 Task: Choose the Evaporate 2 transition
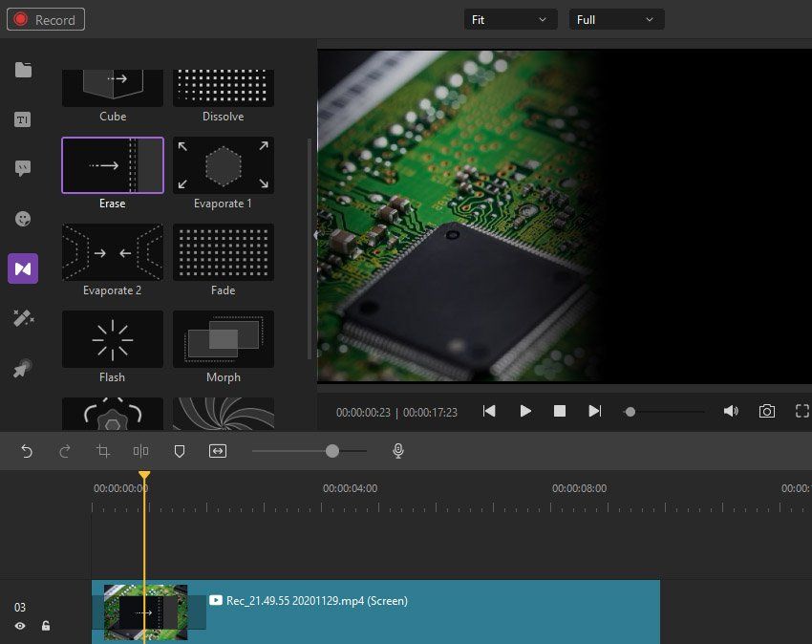(113, 252)
